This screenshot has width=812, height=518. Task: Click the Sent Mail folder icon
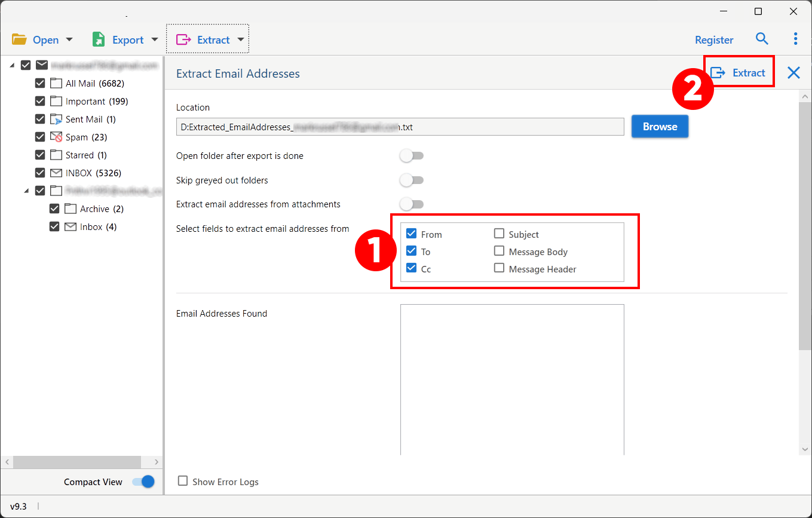coord(56,119)
